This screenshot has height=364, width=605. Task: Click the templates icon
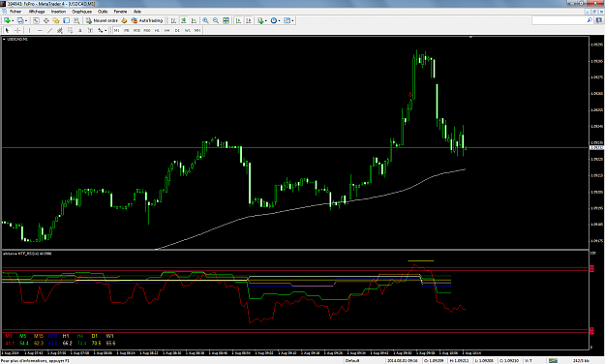click(x=287, y=20)
